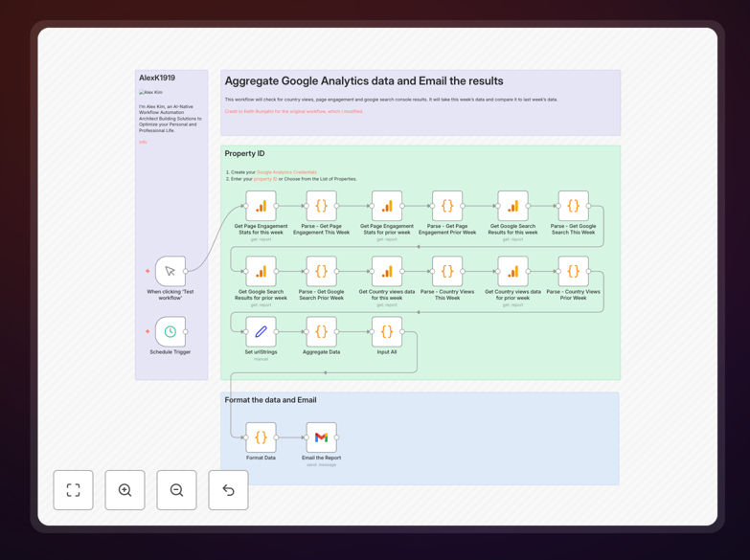The image size is (750, 560).
Task: Open the 'Info' link under AlexK1919
Action: (x=143, y=142)
